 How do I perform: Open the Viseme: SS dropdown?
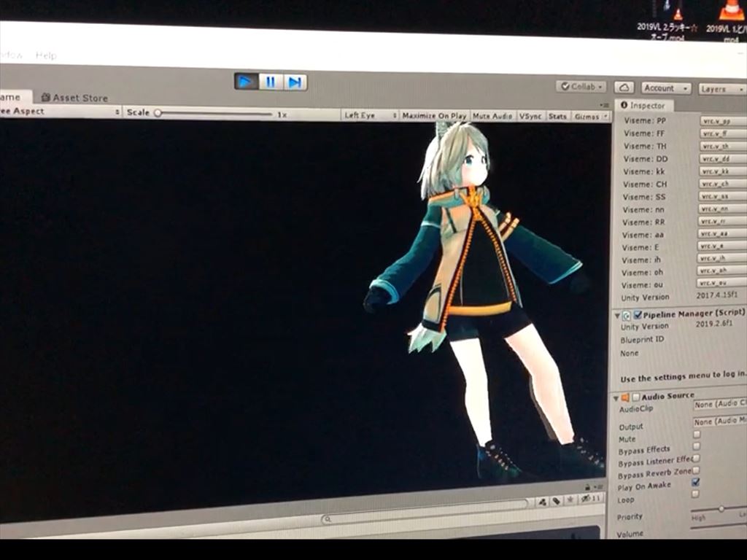coord(723,196)
